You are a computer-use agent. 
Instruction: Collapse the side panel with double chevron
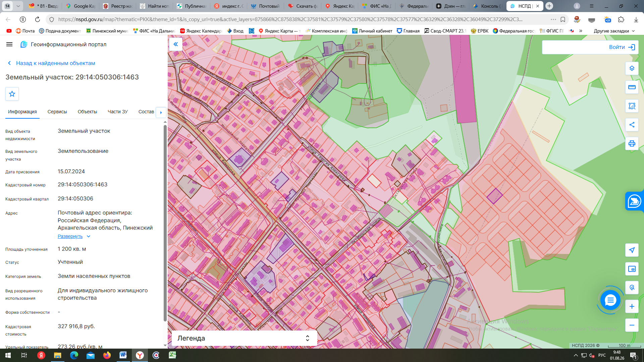pos(176,44)
